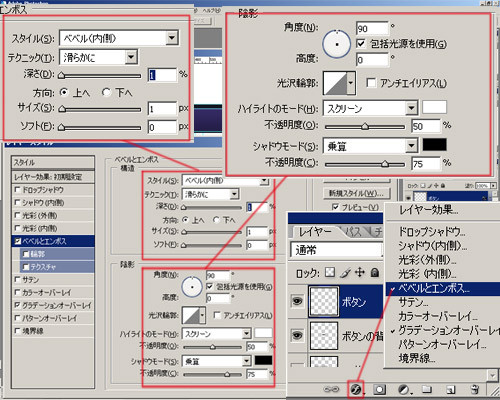Viewport: 500px width, 400px height.
Task: Open the スタイル(S) dropdown in the enlarged callout
Action: pyautogui.click(x=172, y=38)
